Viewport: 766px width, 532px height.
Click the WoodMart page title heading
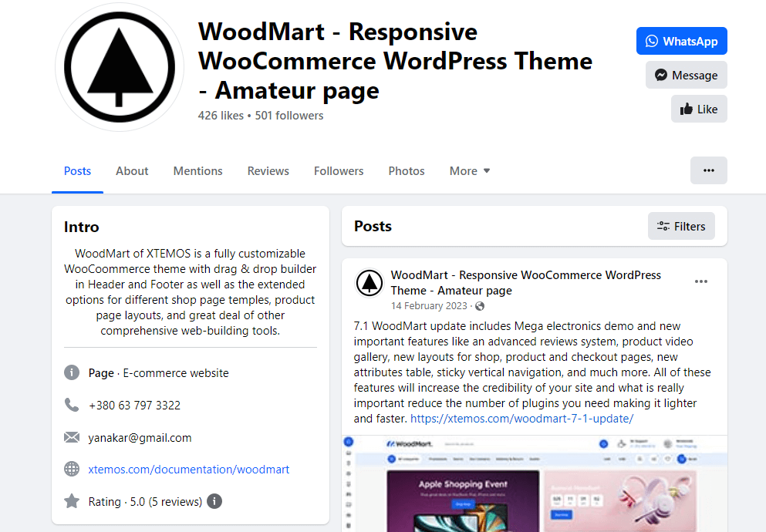click(395, 61)
